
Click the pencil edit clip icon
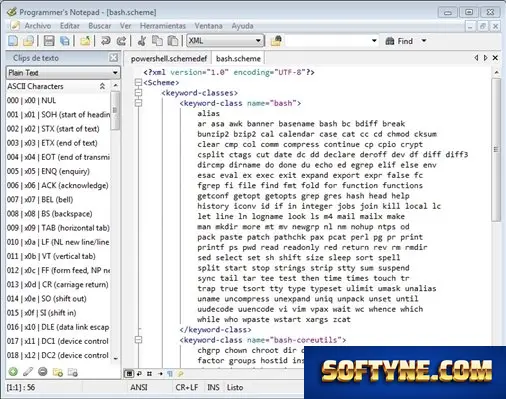click(x=28, y=371)
